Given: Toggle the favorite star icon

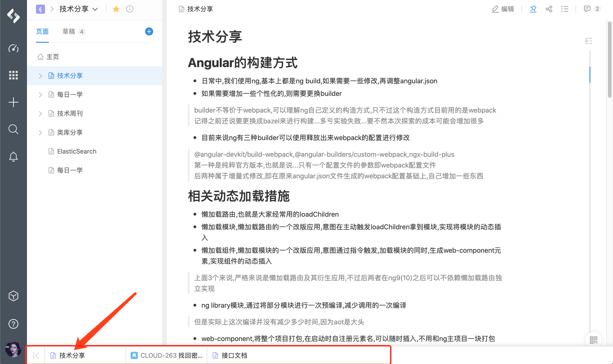Looking at the screenshot, I should [116, 9].
